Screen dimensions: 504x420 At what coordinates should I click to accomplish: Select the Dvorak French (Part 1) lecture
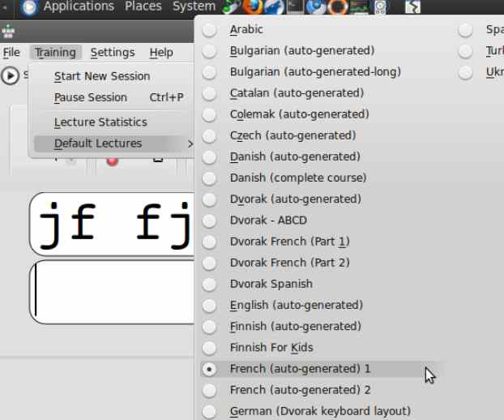pyautogui.click(x=322, y=242)
